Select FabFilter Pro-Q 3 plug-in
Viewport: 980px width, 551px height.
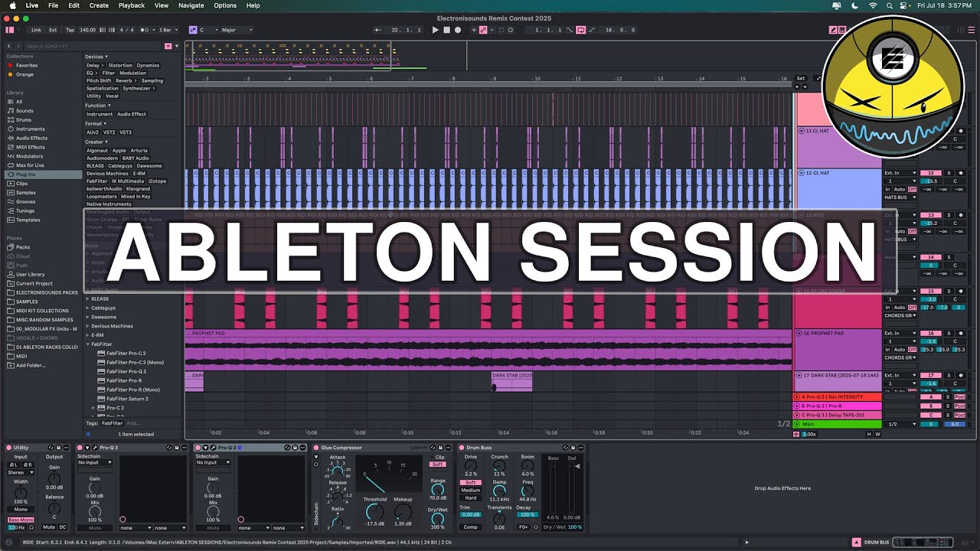[x=126, y=371]
